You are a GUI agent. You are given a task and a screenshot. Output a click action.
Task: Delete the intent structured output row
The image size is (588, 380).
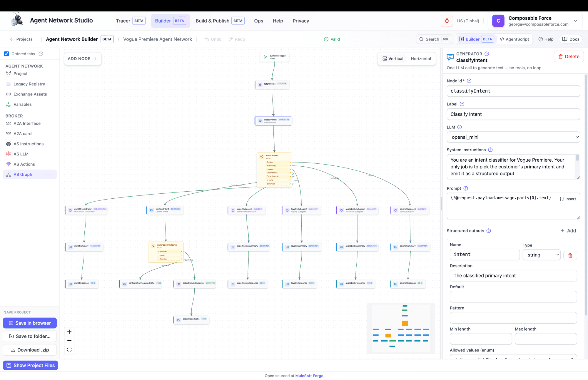[x=570, y=255]
